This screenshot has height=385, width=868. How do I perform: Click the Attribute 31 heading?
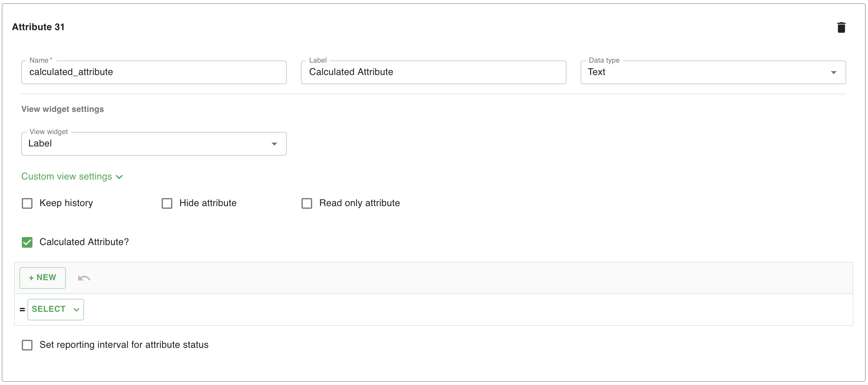pos(38,27)
